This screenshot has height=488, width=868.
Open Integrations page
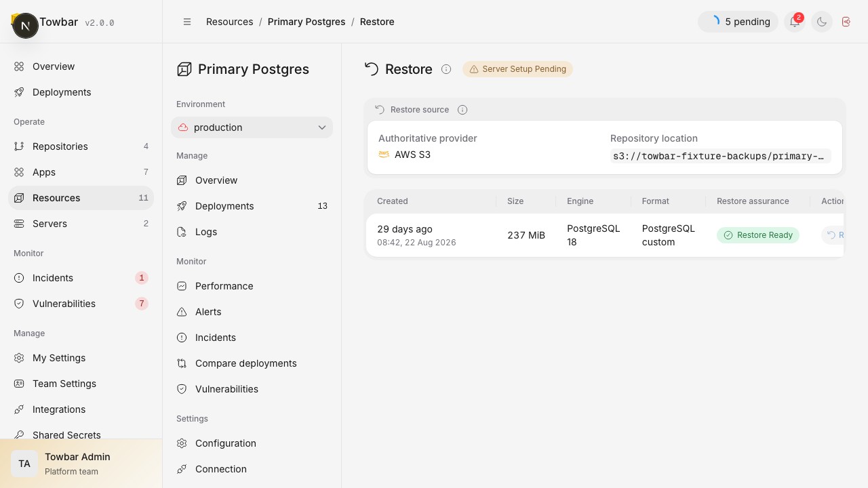click(x=81, y=409)
